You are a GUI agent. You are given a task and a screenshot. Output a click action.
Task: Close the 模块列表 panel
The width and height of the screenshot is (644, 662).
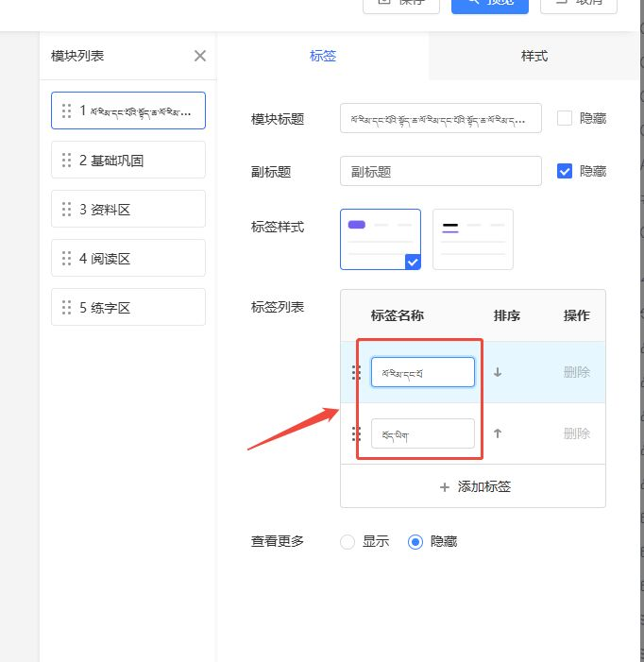click(x=200, y=56)
